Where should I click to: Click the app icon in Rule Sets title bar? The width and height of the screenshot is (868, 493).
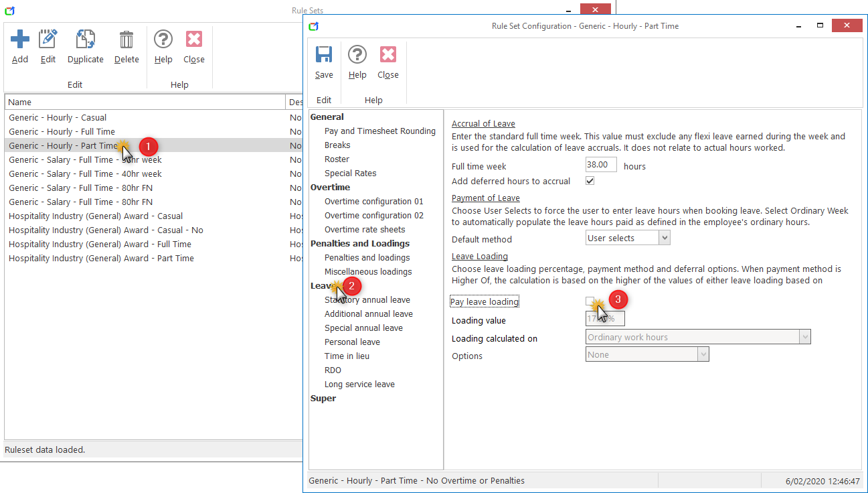9,11
